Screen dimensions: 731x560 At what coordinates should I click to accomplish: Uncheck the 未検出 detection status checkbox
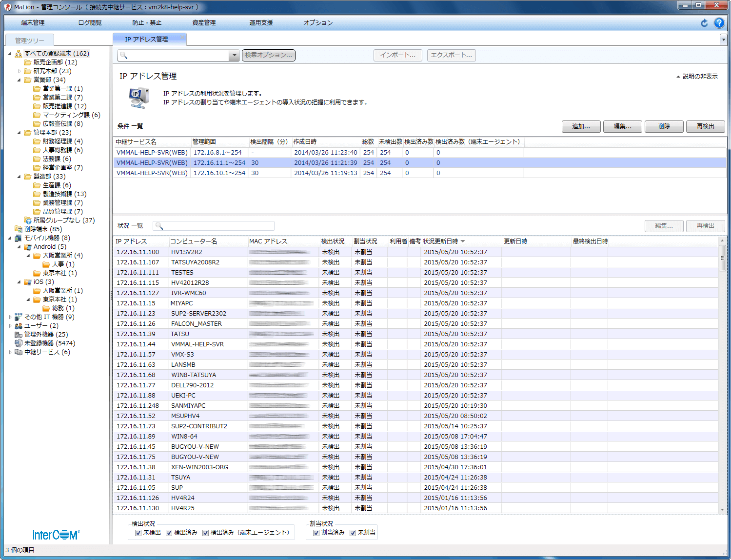pos(138,533)
